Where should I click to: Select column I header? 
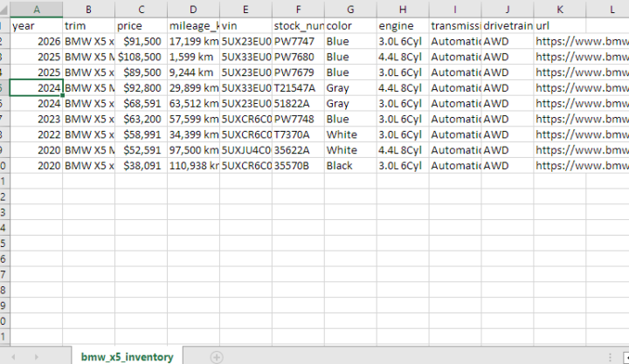coord(455,10)
